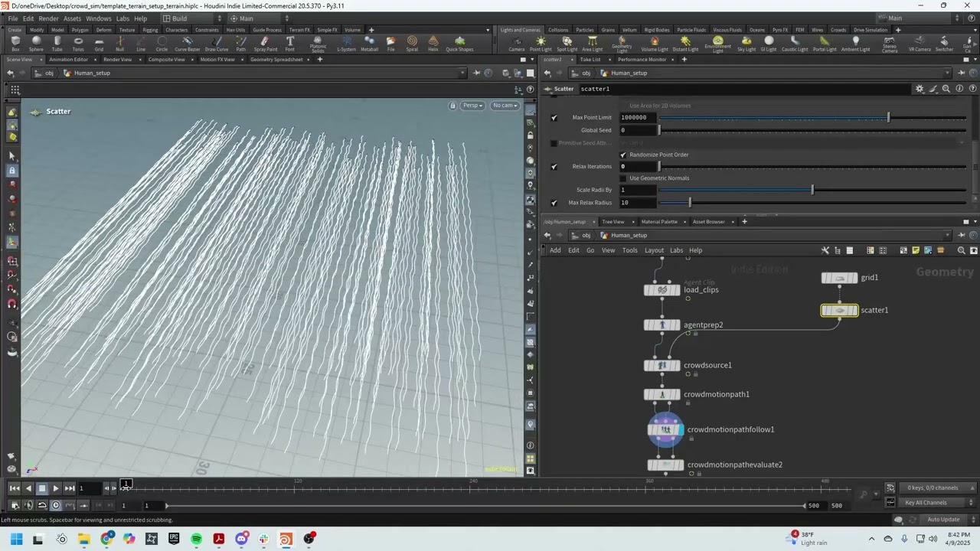Open the Main radial menu dropdown
Screen dimensions: 980x551
259,18
